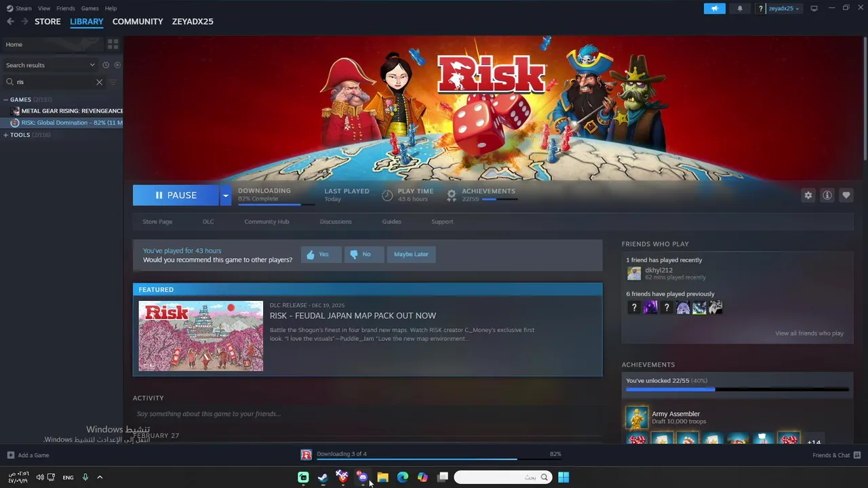Open Feudal Japan map pack thumbnail
This screenshot has width=868, height=488.
tap(201, 336)
